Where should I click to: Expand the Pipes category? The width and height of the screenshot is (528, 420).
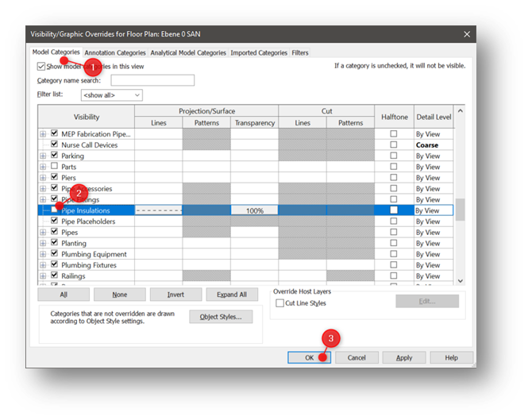click(x=43, y=233)
